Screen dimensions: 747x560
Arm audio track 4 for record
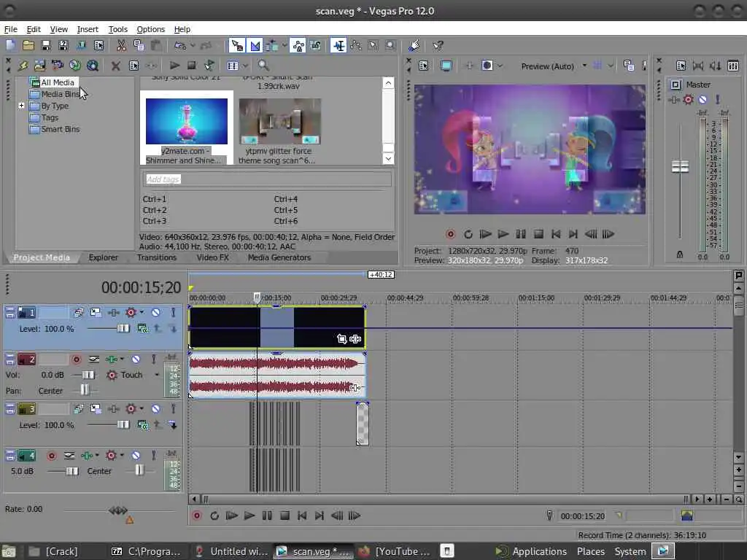(x=52, y=456)
